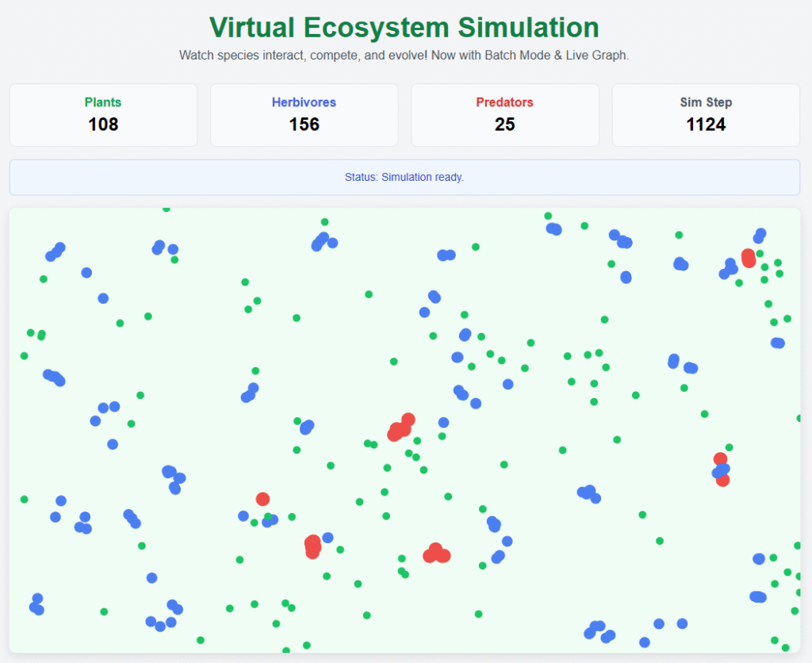Click the simulation step value 1124
This screenshot has height=663, width=812.
[706, 125]
